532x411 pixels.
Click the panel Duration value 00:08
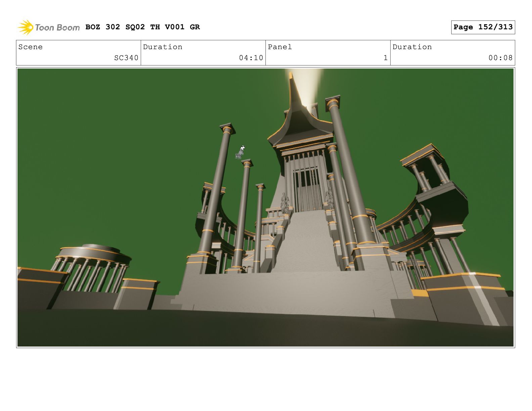[x=500, y=58]
